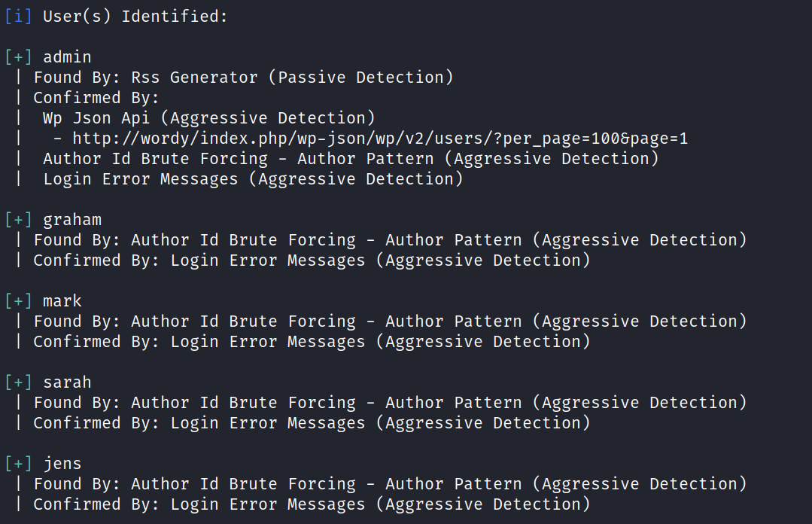Screen dimensions: 812x524
Task: Select the username "admin"
Action: point(67,56)
